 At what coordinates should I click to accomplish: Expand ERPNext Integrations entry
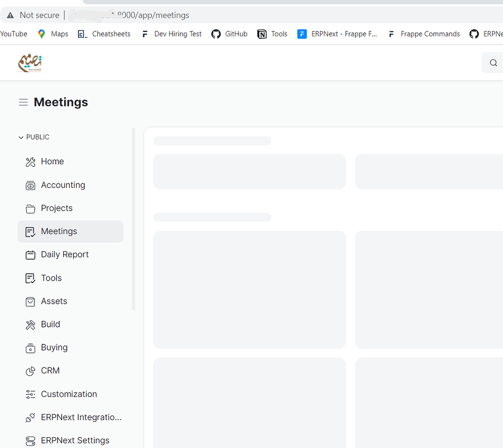click(74, 417)
